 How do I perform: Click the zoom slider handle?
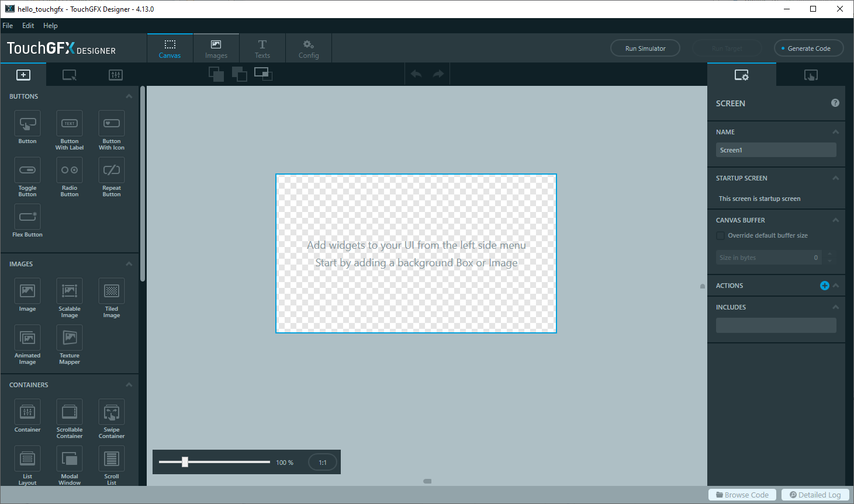[185, 462]
